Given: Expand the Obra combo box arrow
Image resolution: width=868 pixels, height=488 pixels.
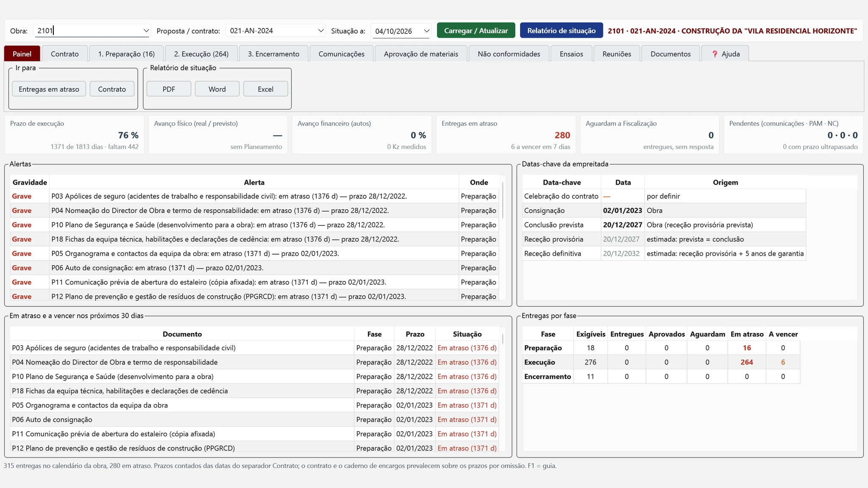Looking at the screenshot, I should click(x=146, y=30).
